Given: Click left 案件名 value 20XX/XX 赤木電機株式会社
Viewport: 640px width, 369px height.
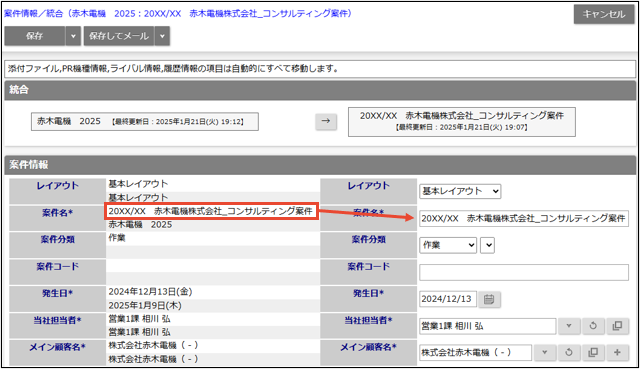Looking at the screenshot, I should (x=210, y=211).
